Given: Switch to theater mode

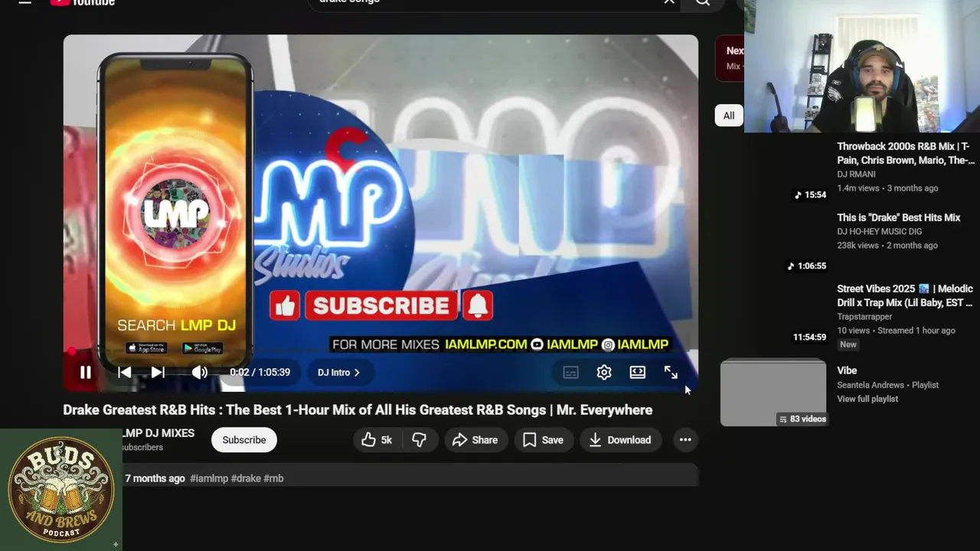Looking at the screenshot, I should coord(637,373).
